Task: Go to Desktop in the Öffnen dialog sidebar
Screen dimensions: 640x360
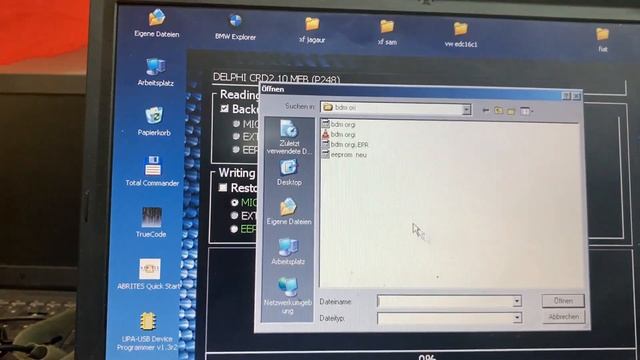Action: [289, 172]
